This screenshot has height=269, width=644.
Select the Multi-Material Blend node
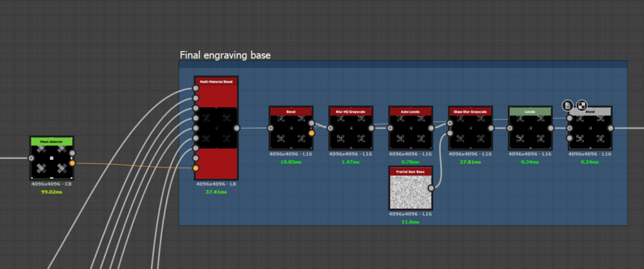coord(216,128)
